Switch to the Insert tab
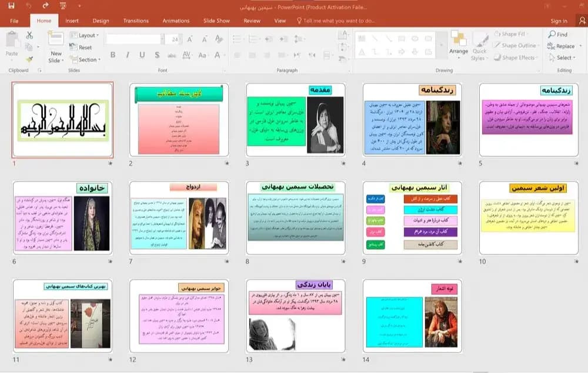The height and width of the screenshot is (373, 588). point(72,21)
